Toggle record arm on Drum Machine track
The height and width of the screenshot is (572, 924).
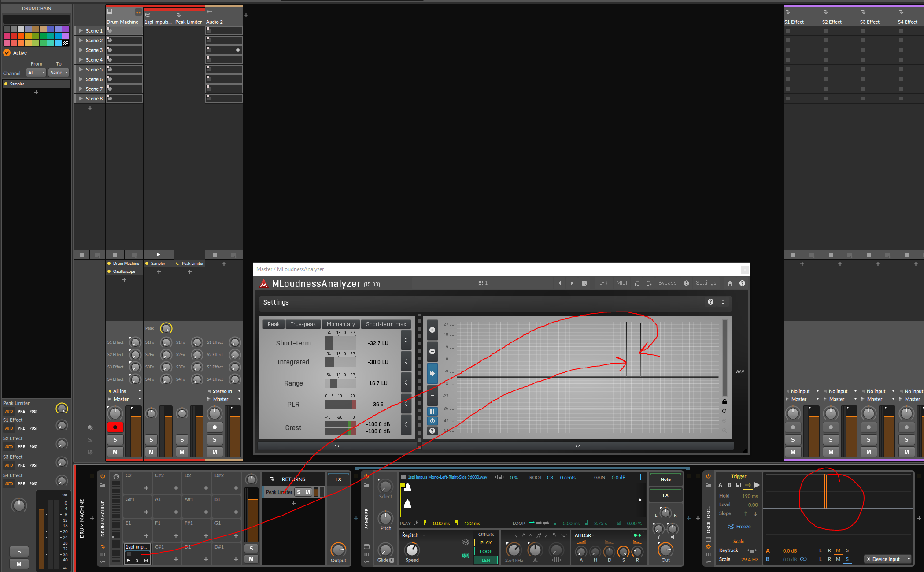coord(115,427)
